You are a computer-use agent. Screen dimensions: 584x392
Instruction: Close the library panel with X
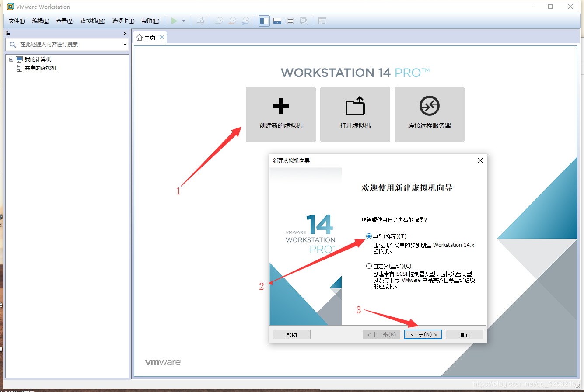coord(125,33)
